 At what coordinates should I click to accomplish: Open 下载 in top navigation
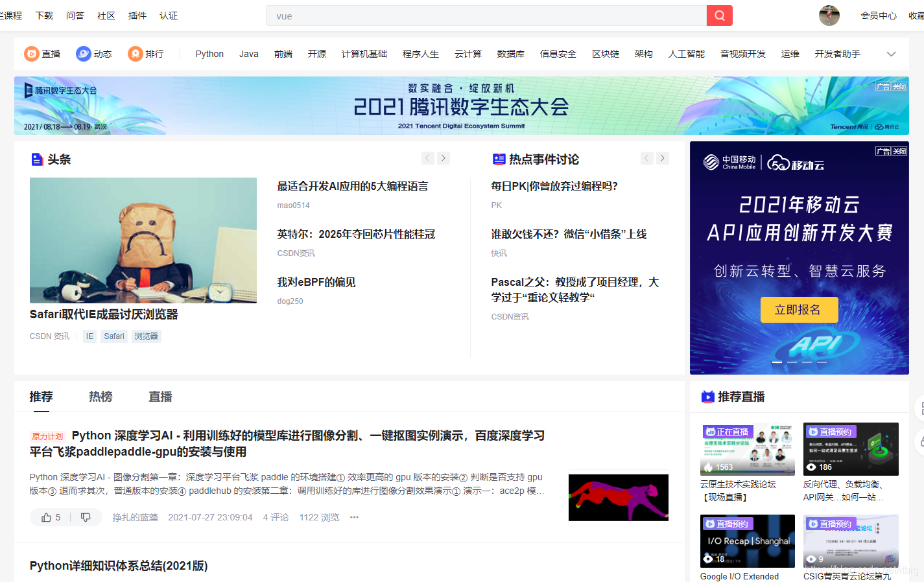tap(44, 16)
